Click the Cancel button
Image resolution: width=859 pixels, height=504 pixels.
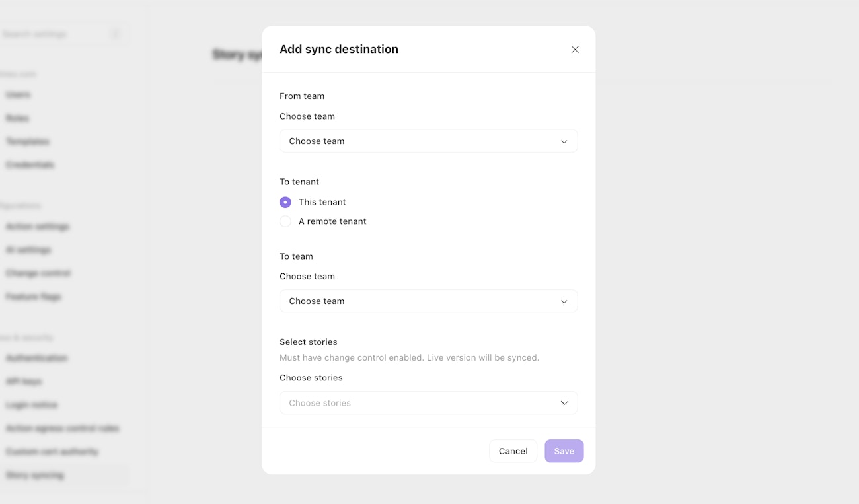pos(513,451)
